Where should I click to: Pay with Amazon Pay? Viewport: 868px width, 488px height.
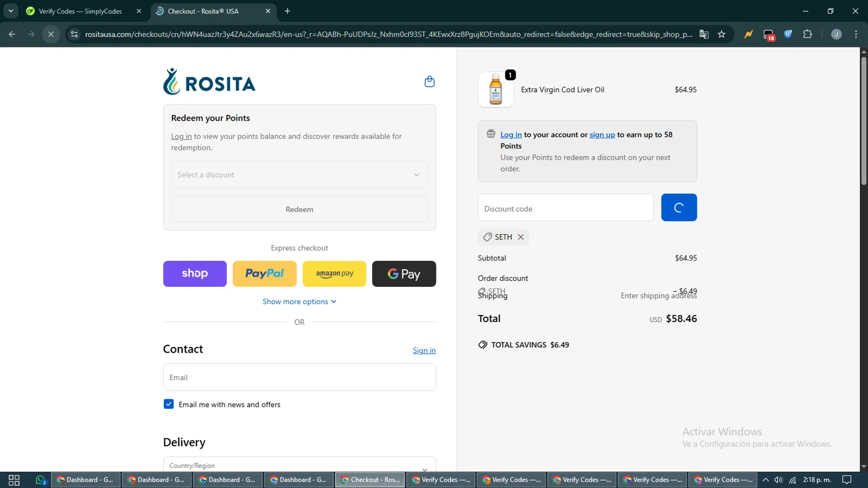(x=334, y=273)
